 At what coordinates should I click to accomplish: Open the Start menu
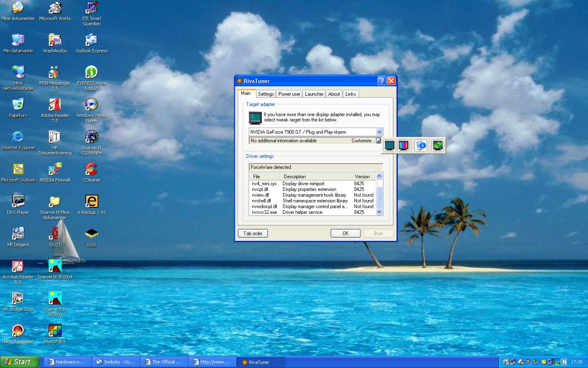(x=20, y=362)
